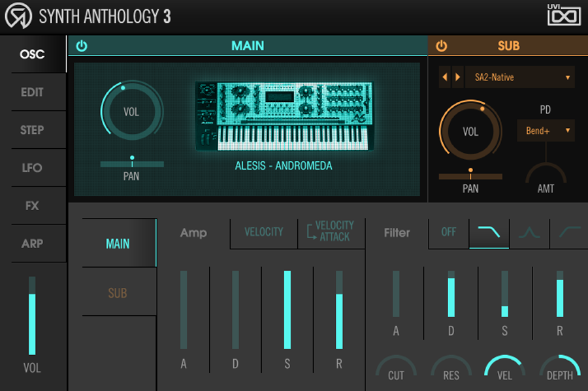Viewport: 588px width, 391px height.
Task: Select the high-pass filter shape icon
Action: coord(569,232)
